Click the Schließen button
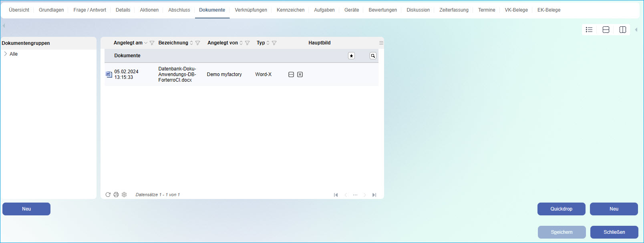 tap(614, 232)
